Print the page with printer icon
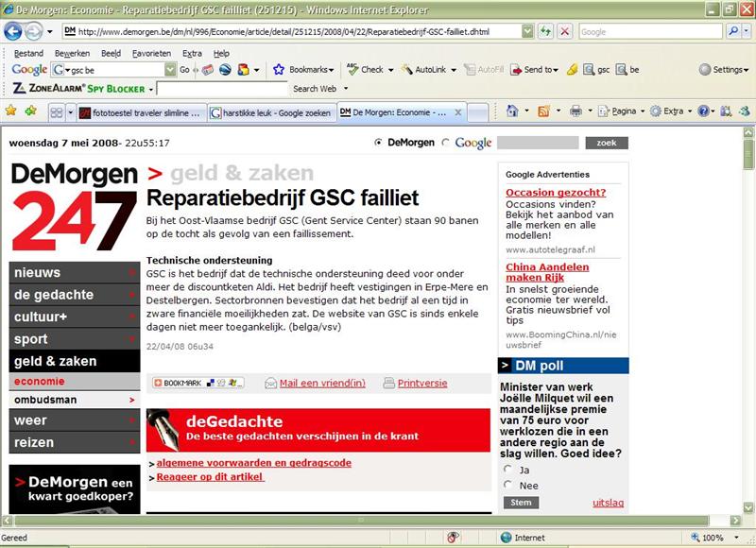Screen dimensions: 756x548 [x=576, y=111]
